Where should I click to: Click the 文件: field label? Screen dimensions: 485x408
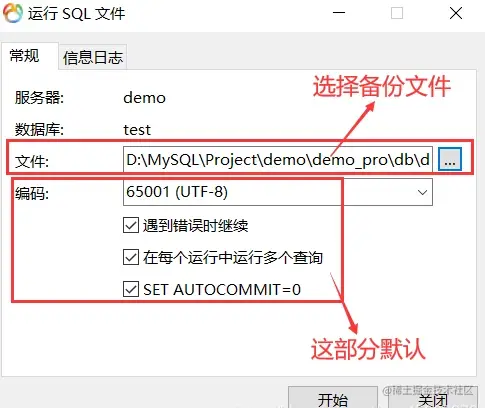tap(32, 162)
